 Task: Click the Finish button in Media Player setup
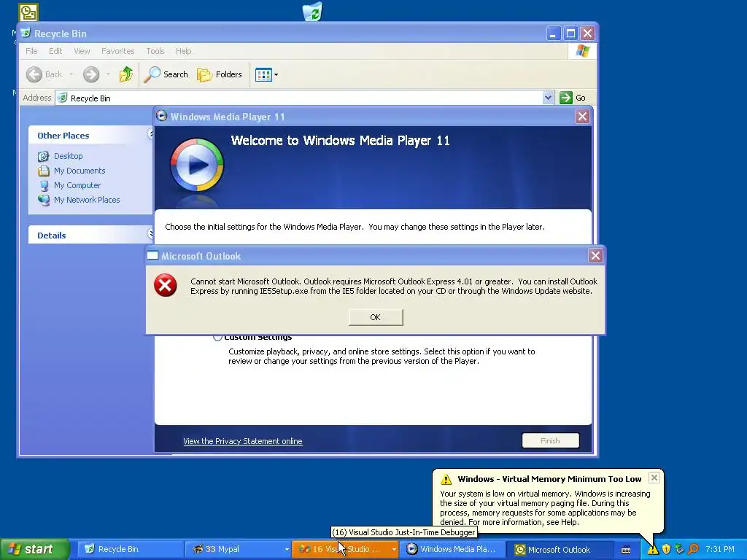coord(550,440)
